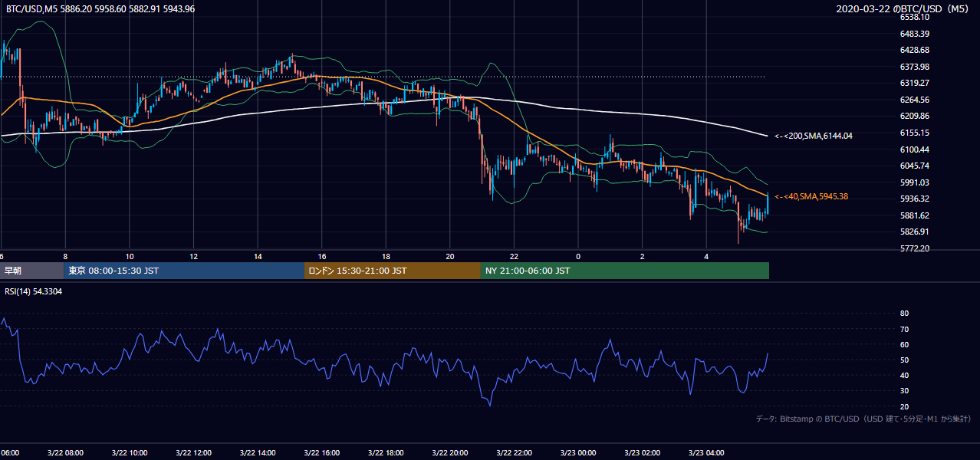Click the 6319.27 price axis label
Screen dimensions: 980x460
pos(915,83)
